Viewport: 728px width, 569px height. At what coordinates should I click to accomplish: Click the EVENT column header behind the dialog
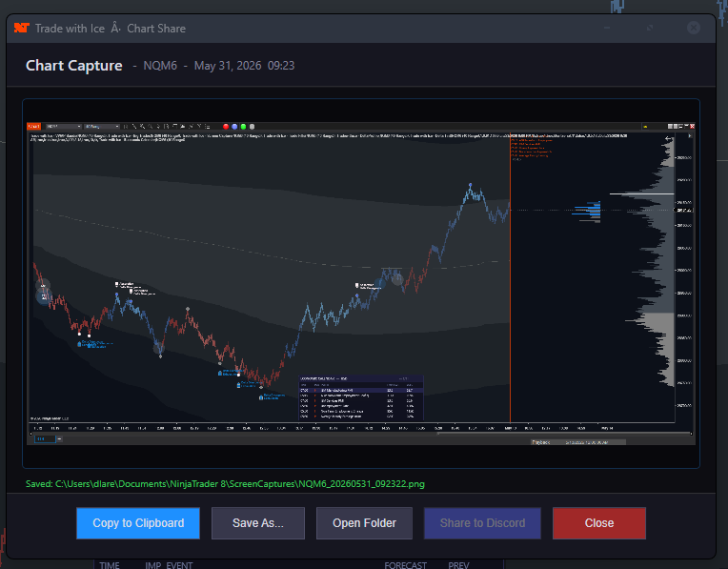coord(179,565)
